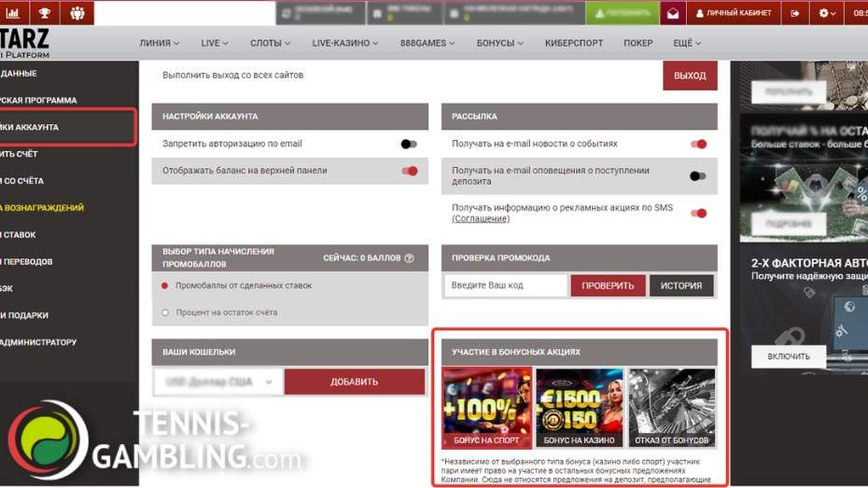Click the red ВЫХОД button
Viewport: 868px width, 488px height.
(x=690, y=76)
